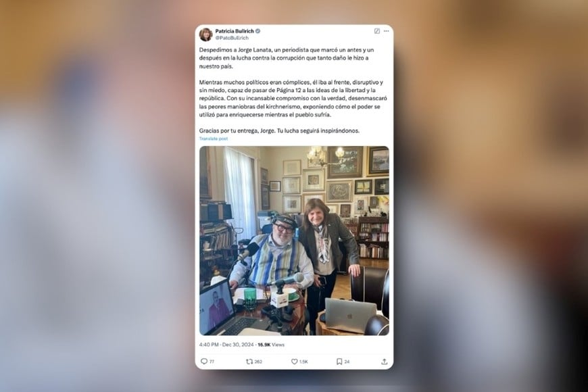Click the 262 reposts count

pos(258,362)
